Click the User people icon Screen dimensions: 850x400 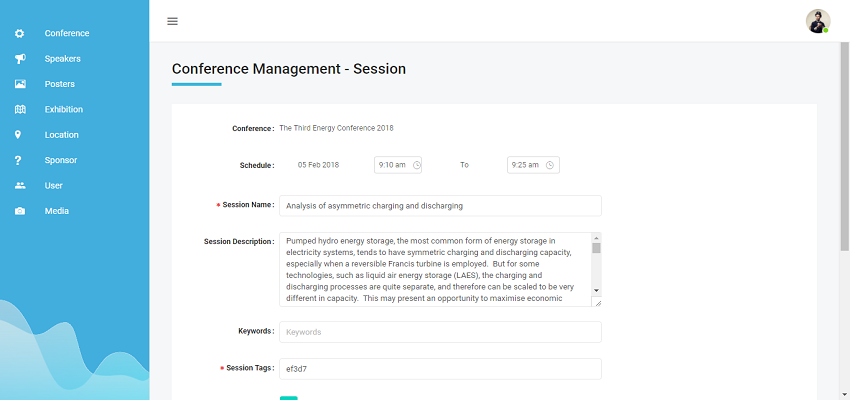click(x=20, y=185)
